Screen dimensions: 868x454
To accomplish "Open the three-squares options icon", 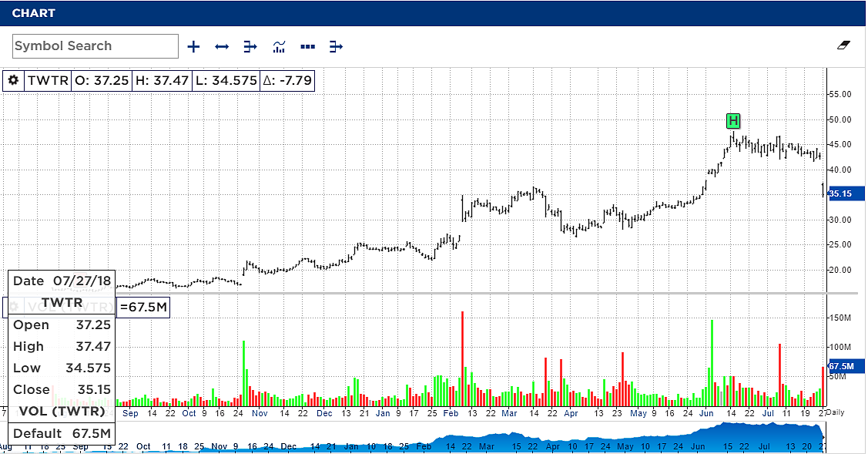I will click(308, 46).
